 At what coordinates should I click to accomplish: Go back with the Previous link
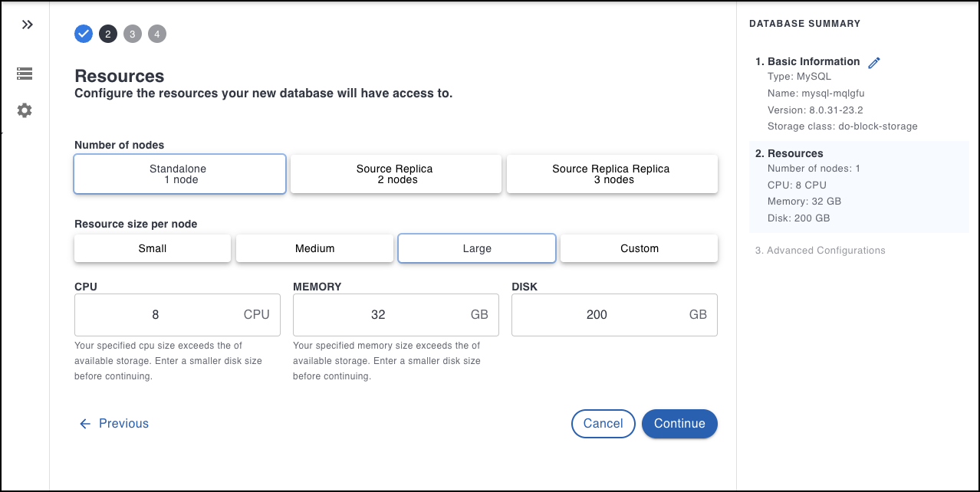114,424
